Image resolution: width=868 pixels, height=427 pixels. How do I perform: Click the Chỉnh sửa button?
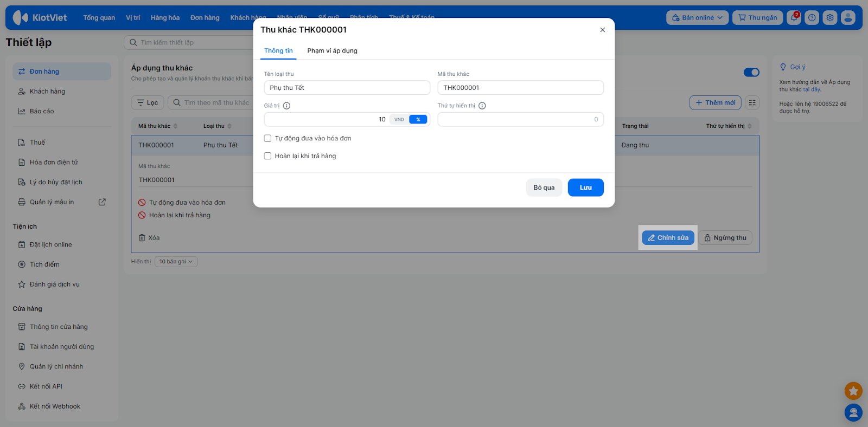[x=668, y=238]
